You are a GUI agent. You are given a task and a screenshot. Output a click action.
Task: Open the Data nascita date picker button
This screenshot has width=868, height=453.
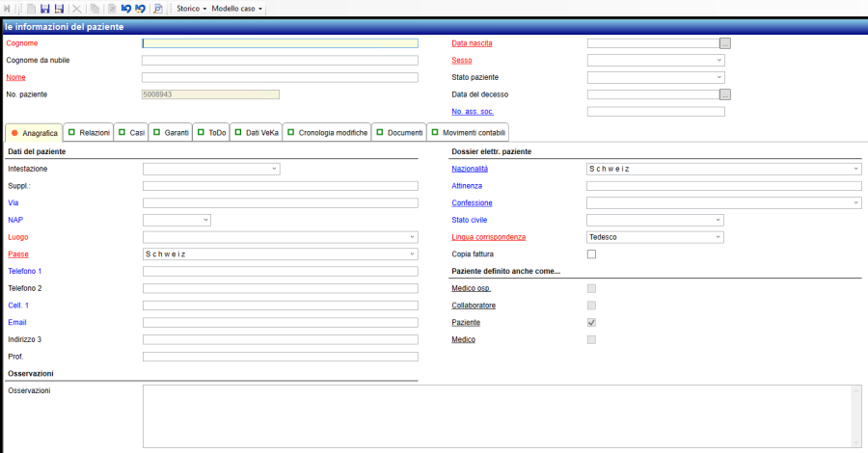(x=725, y=43)
